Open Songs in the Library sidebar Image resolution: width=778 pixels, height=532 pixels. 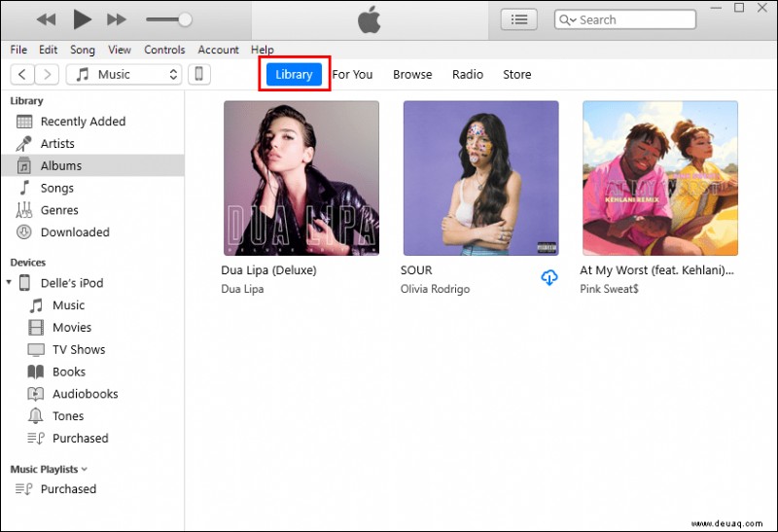point(92,188)
